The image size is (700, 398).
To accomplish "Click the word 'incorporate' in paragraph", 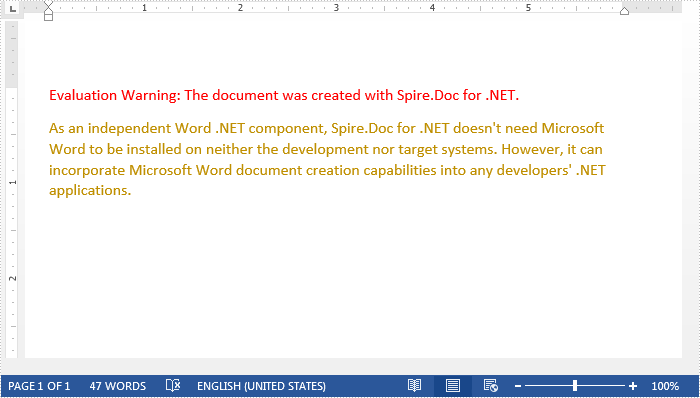I will pyautogui.click(x=87, y=170).
